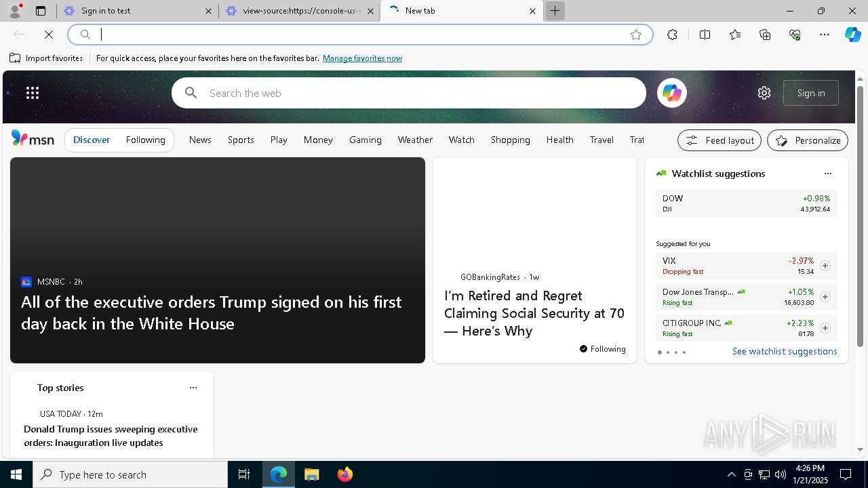
Task: Open Watchlist suggestions more options
Action: (828, 174)
